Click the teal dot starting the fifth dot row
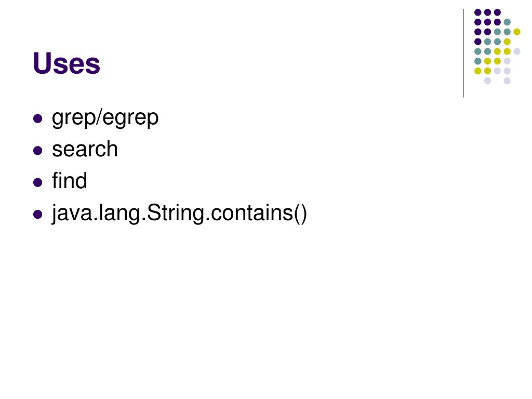The image size is (532, 399). tap(478, 51)
